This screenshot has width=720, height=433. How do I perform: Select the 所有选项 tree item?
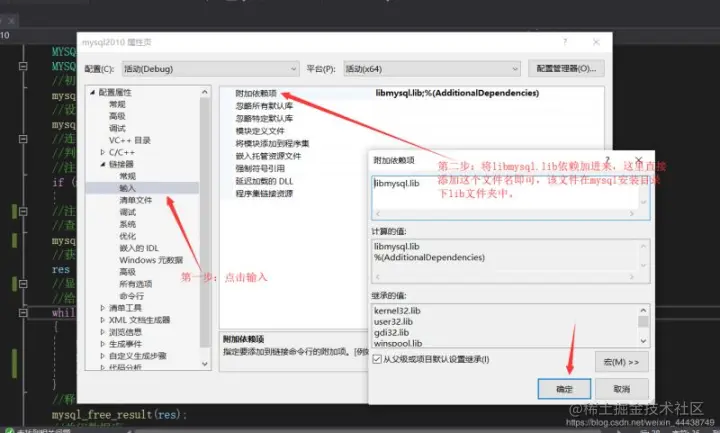(135, 284)
